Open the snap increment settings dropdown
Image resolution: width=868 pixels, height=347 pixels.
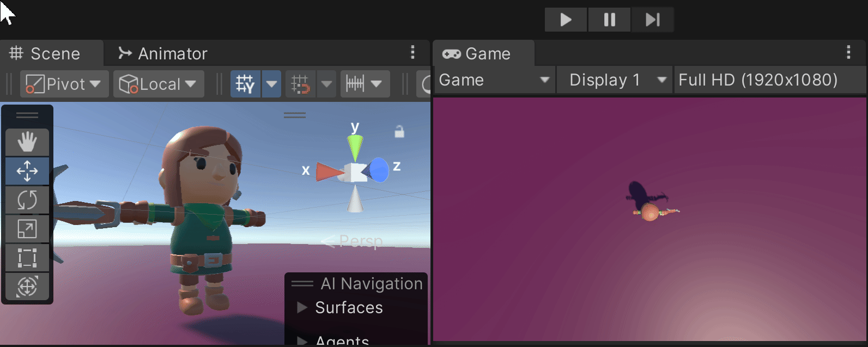click(365, 84)
